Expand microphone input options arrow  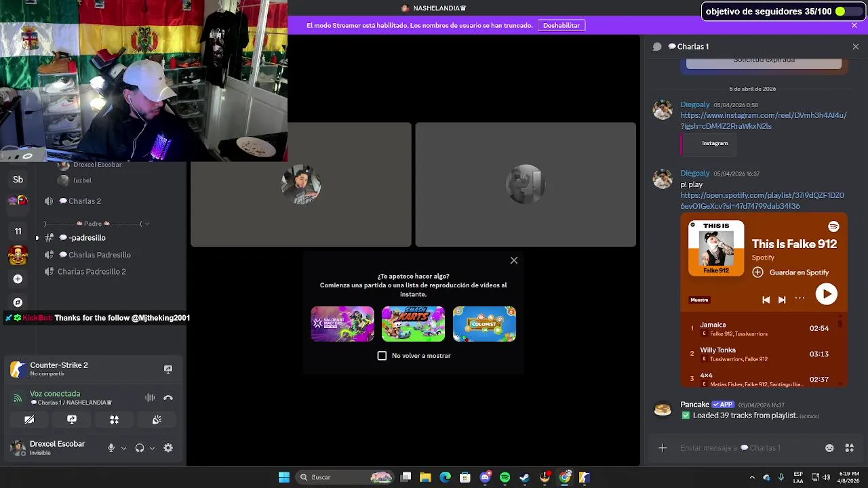click(x=123, y=448)
